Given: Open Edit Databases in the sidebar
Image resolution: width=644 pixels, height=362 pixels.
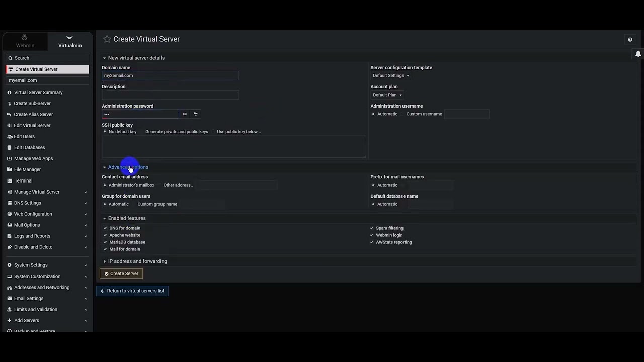Looking at the screenshot, I should pyautogui.click(x=29, y=148).
